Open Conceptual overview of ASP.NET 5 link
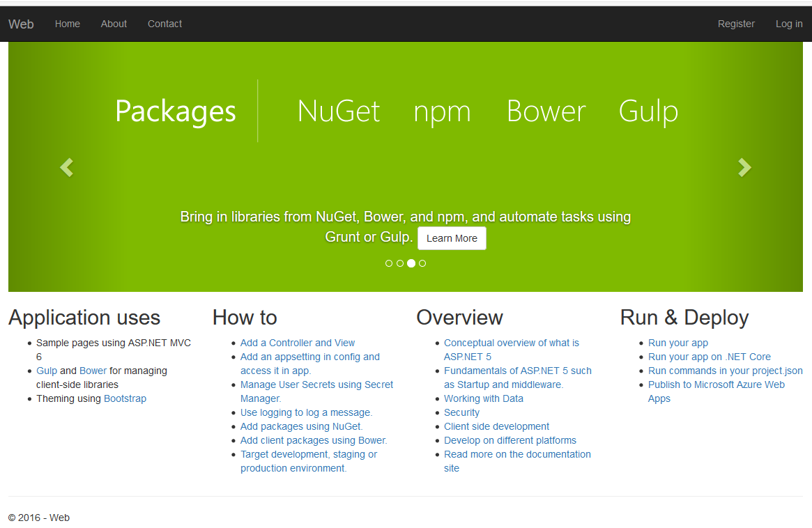The height and width of the screenshot is (528, 812). point(511,350)
